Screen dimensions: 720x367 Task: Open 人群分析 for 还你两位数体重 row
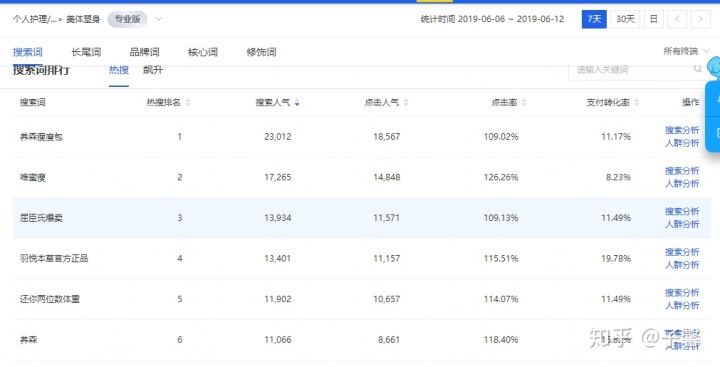tap(682, 305)
